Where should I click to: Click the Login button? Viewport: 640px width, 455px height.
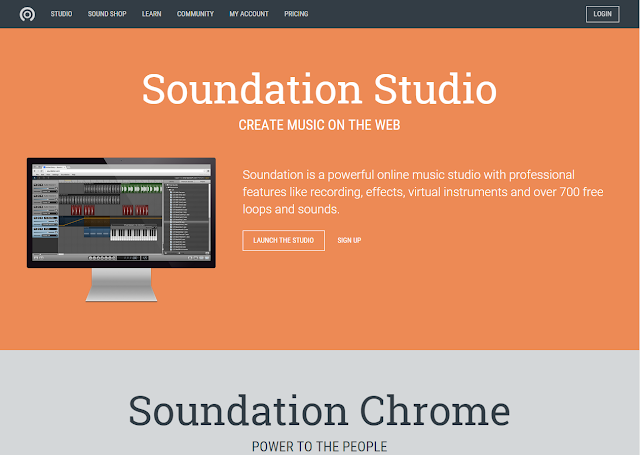tap(602, 14)
